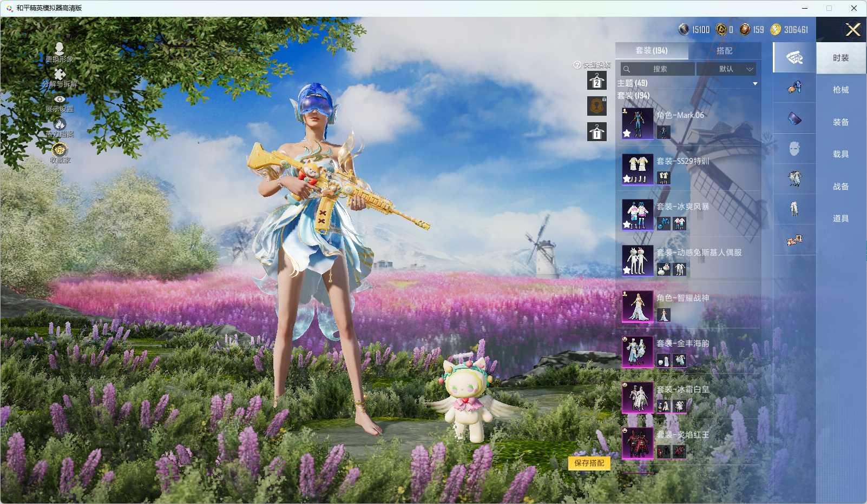Click the 角色-Mark.06 item name
The height and width of the screenshot is (504, 867).
pos(680,115)
